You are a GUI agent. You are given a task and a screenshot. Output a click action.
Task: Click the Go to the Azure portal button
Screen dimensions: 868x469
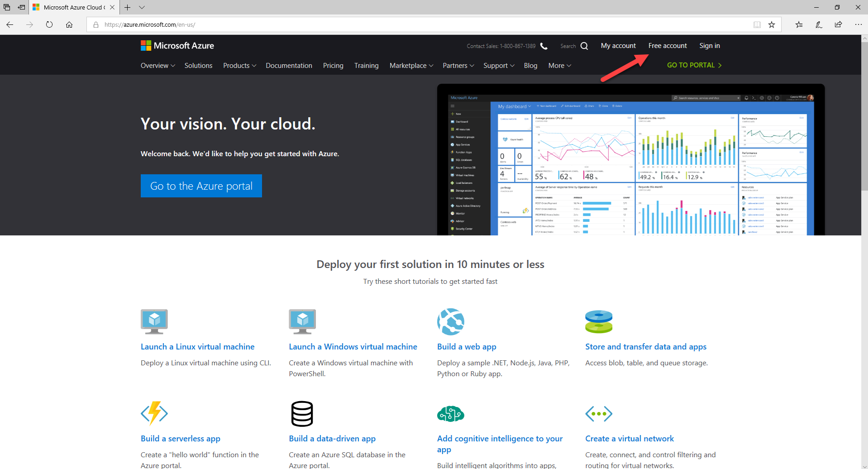coord(201,186)
